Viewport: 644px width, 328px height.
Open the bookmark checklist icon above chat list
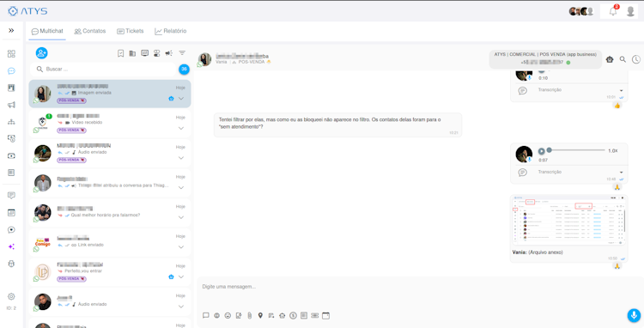tap(121, 53)
